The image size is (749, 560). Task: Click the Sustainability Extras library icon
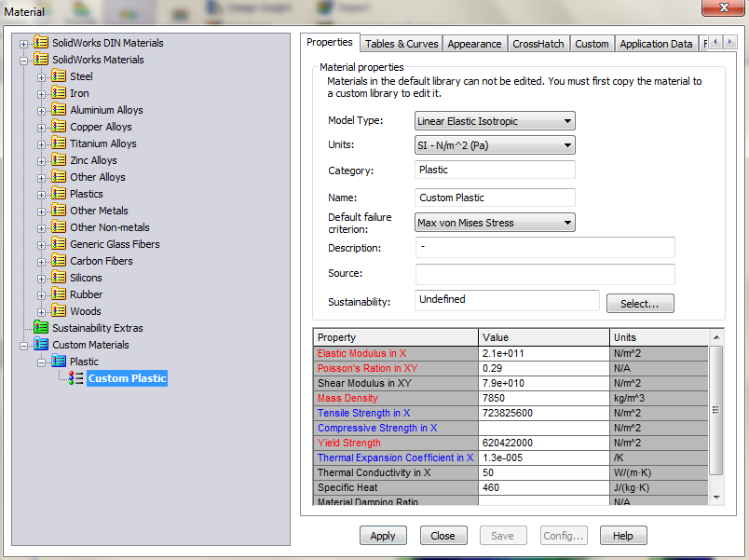(41, 328)
